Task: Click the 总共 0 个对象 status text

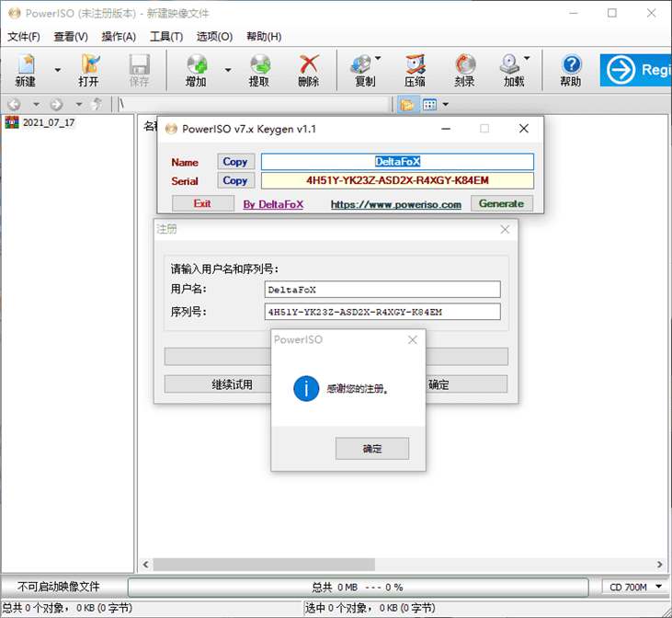Action: pyautogui.click(x=67, y=608)
